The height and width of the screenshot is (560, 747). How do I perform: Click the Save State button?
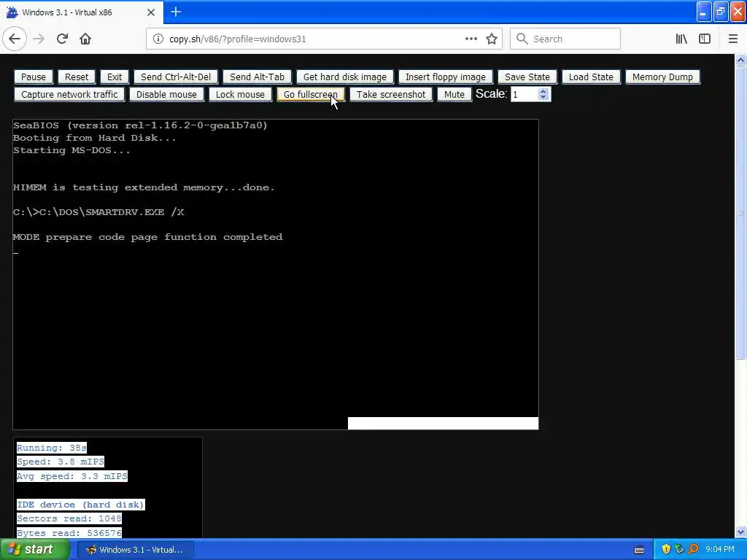pos(527,77)
